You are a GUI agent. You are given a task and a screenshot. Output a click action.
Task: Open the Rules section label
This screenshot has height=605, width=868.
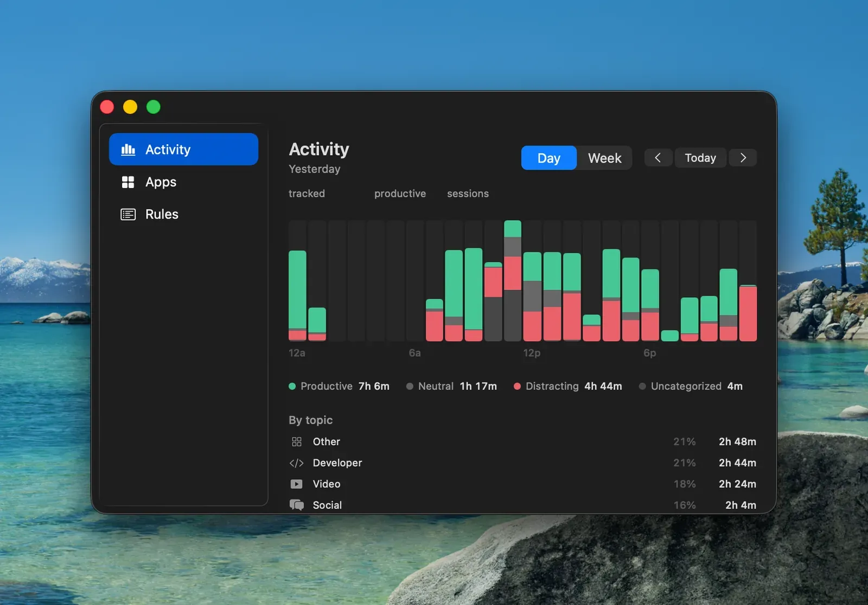[x=162, y=214]
